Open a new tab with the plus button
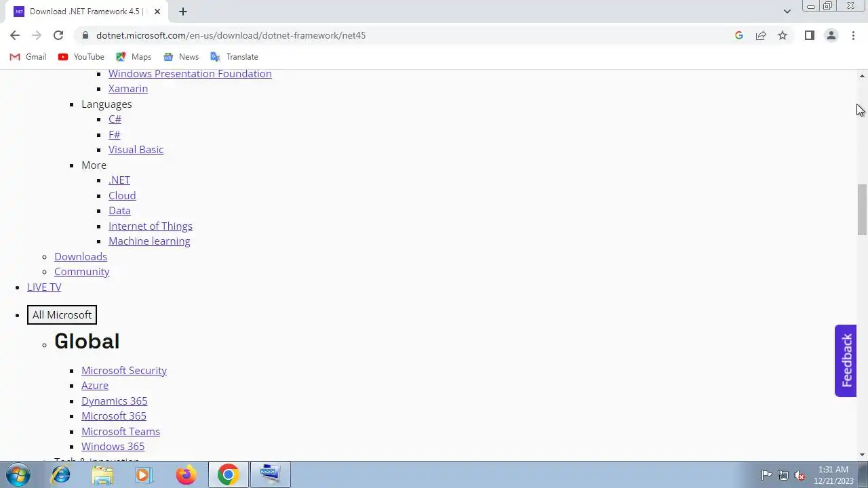Screen dimensions: 868x488 (x=183, y=12)
